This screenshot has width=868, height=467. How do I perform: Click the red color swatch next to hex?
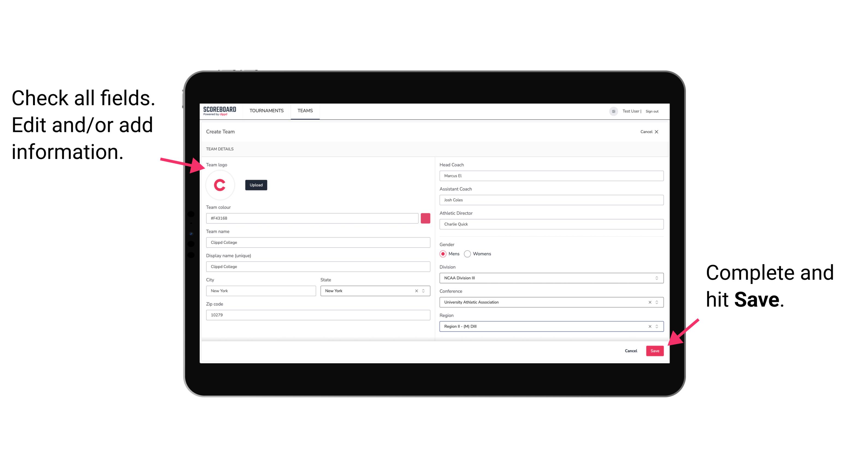(425, 218)
